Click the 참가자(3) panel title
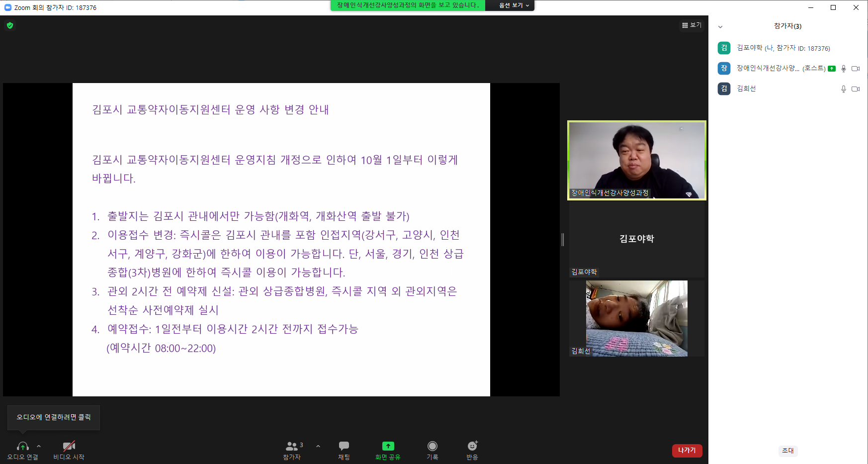 pyautogui.click(x=787, y=26)
